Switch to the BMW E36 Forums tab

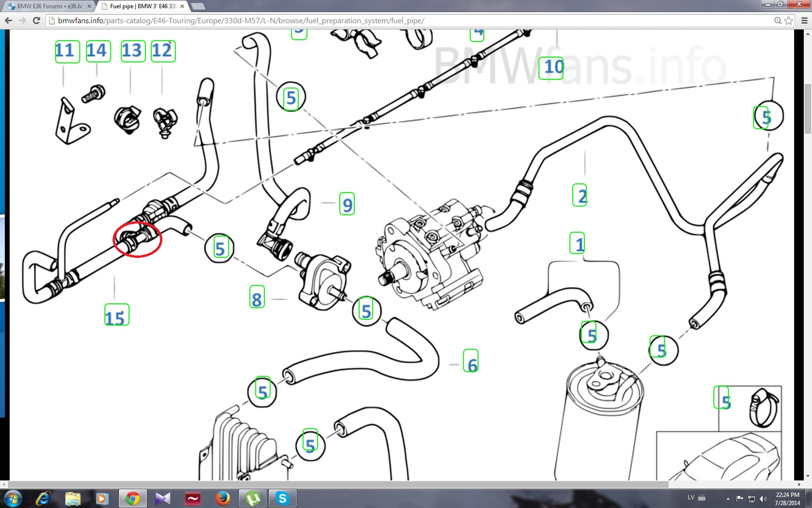[48, 6]
